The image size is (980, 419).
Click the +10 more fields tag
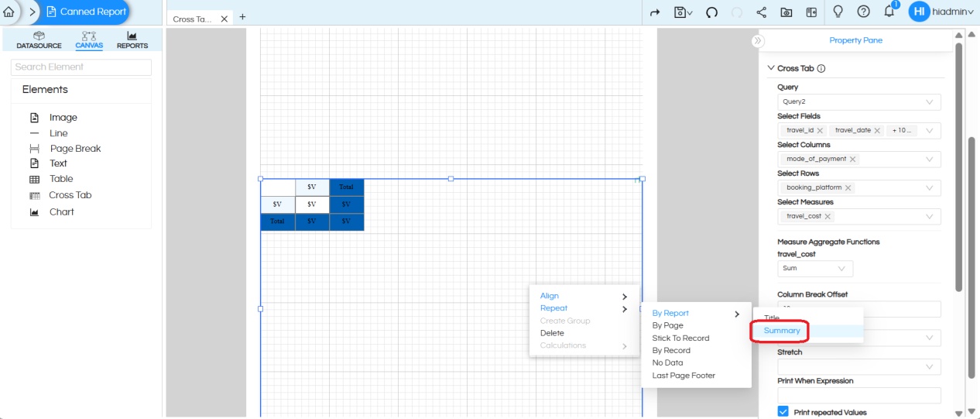[x=903, y=131]
